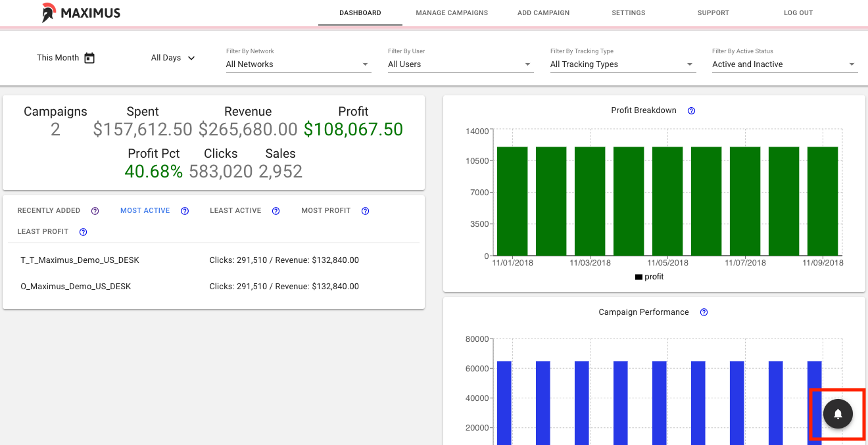Click the Revenue value $265,680.00
The width and height of the screenshot is (868, 445).
248,129
